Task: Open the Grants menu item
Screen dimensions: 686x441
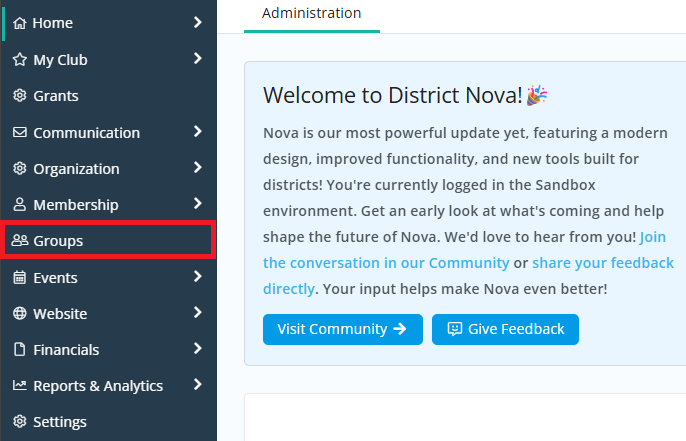Action: (x=108, y=95)
